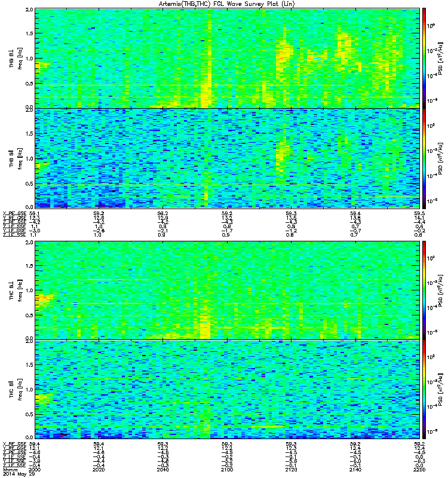Click the '1.0' frequency tick of THC B∥ panel

(29, 390)
